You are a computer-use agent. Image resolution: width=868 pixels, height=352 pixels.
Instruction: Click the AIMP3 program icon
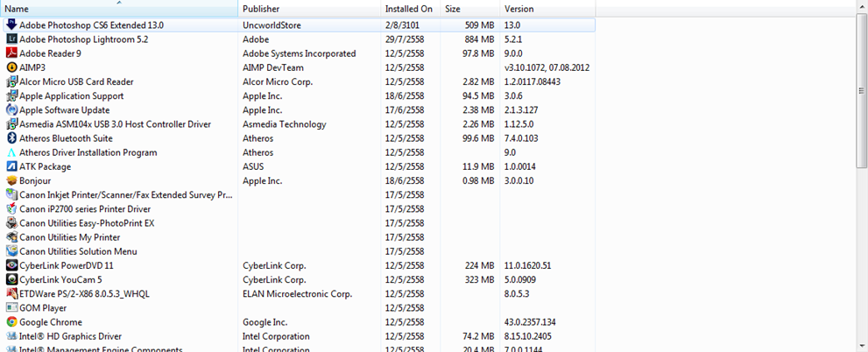tap(11, 67)
